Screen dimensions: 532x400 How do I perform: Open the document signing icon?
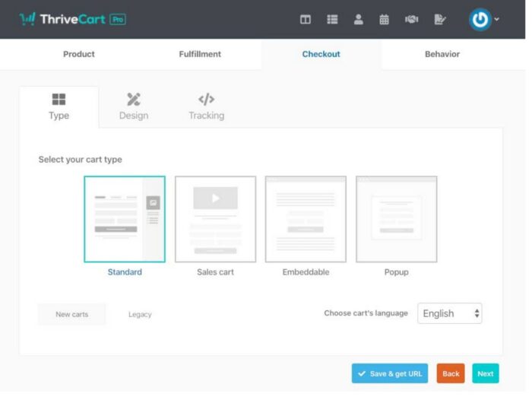(439, 20)
